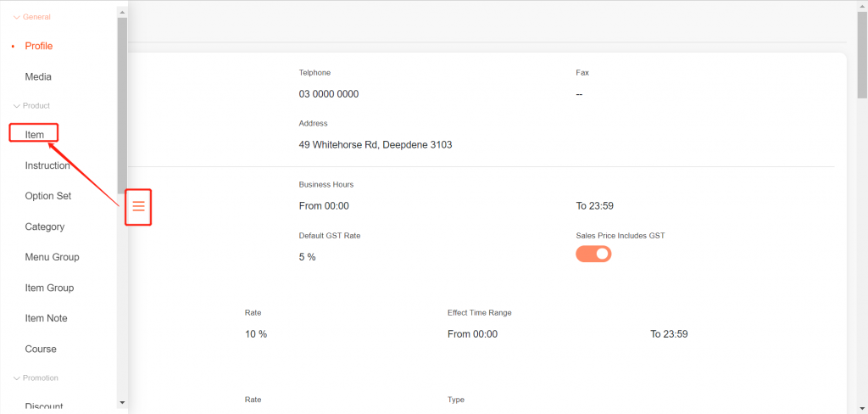Go to Instruction page

[x=47, y=165]
